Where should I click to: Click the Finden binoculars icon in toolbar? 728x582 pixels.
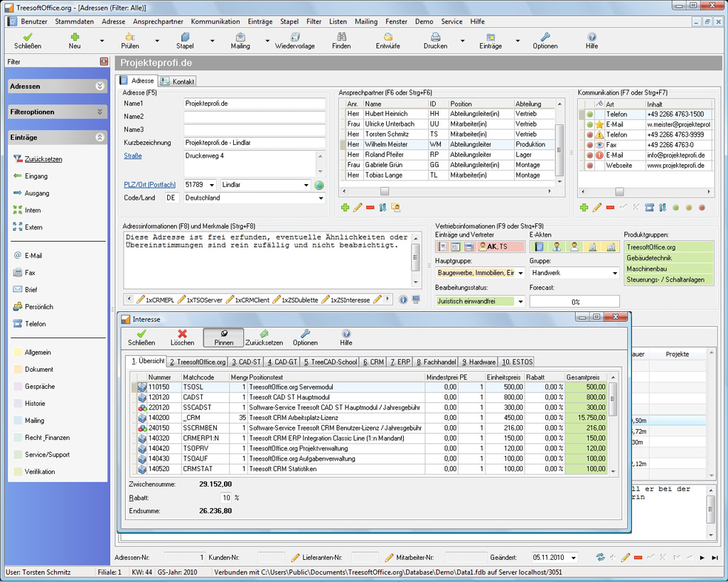pos(341,37)
